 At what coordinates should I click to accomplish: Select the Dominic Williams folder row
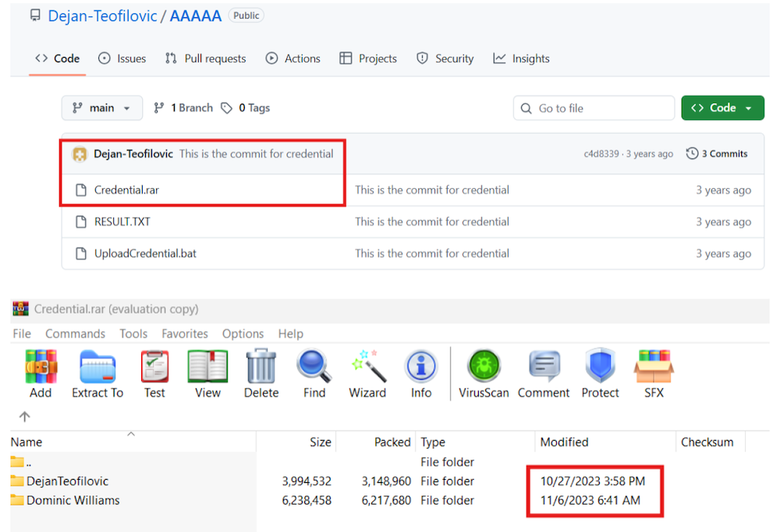click(x=73, y=500)
